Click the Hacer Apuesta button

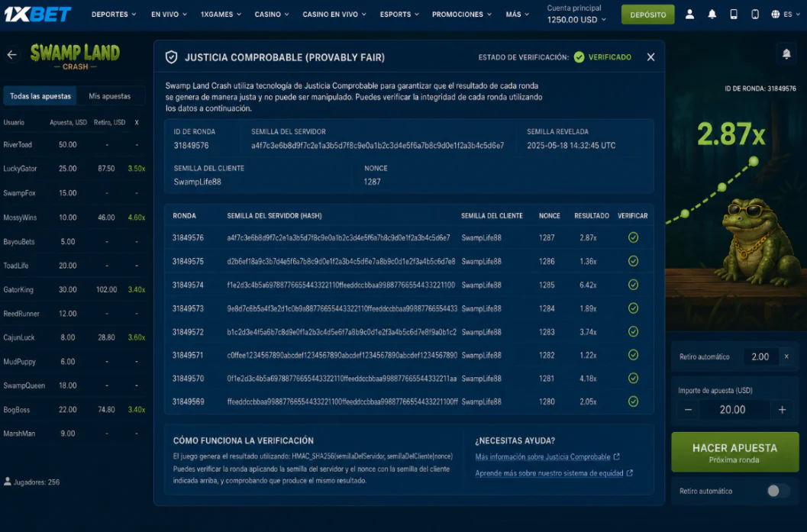pyautogui.click(x=734, y=453)
